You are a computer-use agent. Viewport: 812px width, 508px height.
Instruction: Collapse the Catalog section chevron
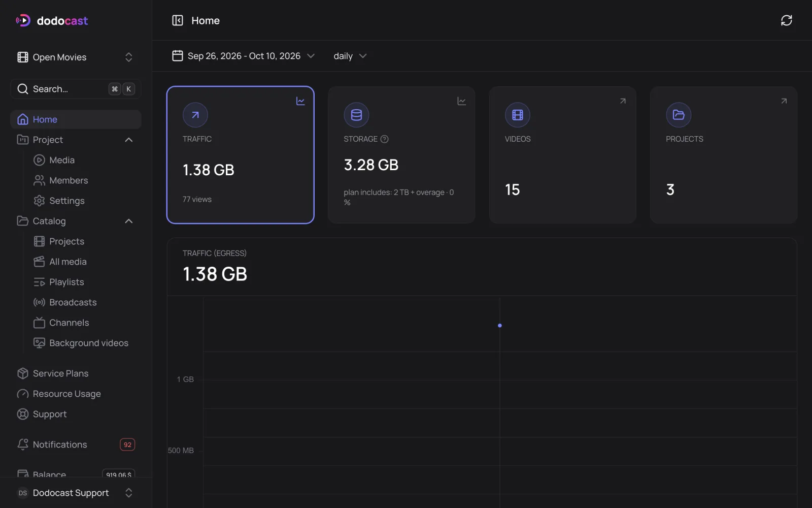(x=129, y=221)
